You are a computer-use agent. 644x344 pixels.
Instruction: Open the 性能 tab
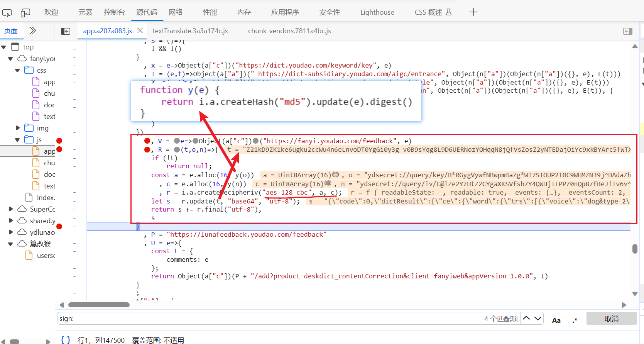(210, 12)
